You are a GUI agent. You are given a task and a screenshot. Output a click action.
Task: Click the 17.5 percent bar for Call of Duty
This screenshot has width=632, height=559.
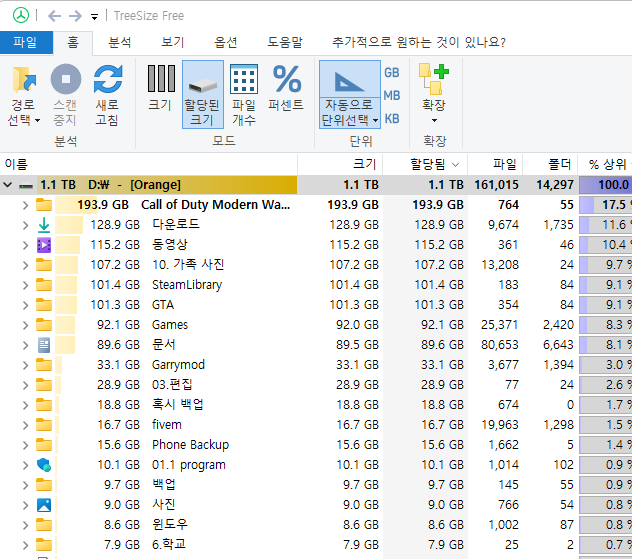[x=605, y=205]
